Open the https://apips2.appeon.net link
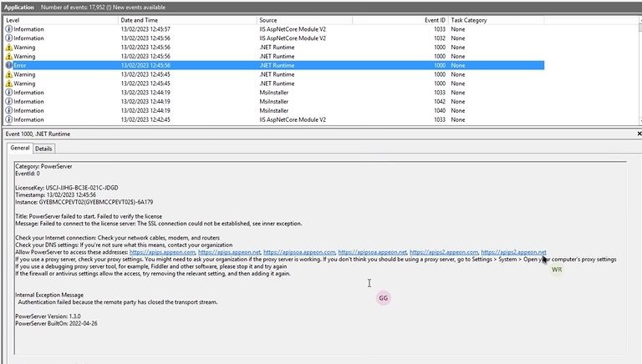Screen dimensions: 642x364 point(513,252)
